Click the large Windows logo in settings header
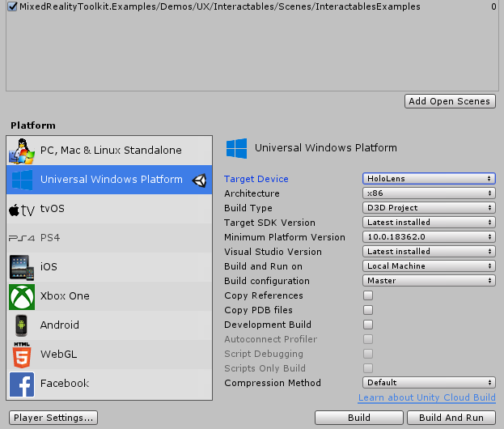 point(236,148)
